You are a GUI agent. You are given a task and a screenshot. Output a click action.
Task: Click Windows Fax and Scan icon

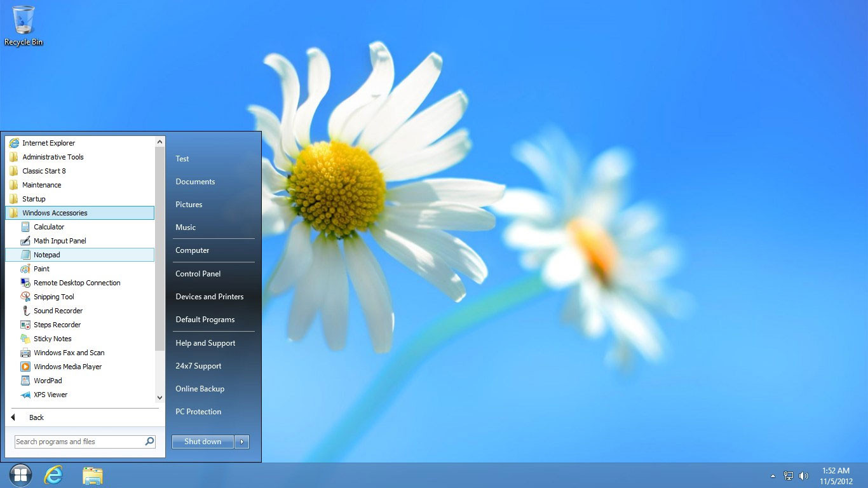pos(25,353)
